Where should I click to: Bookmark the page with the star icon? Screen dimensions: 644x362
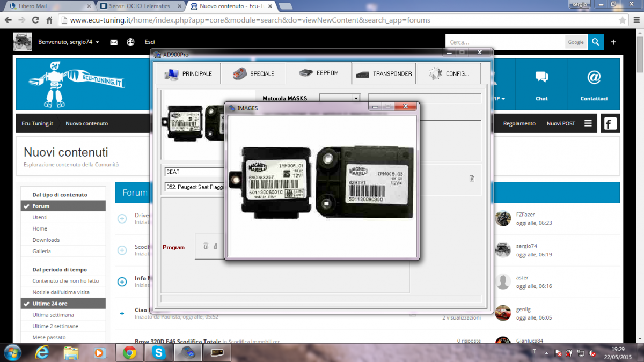click(x=622, y=20)
